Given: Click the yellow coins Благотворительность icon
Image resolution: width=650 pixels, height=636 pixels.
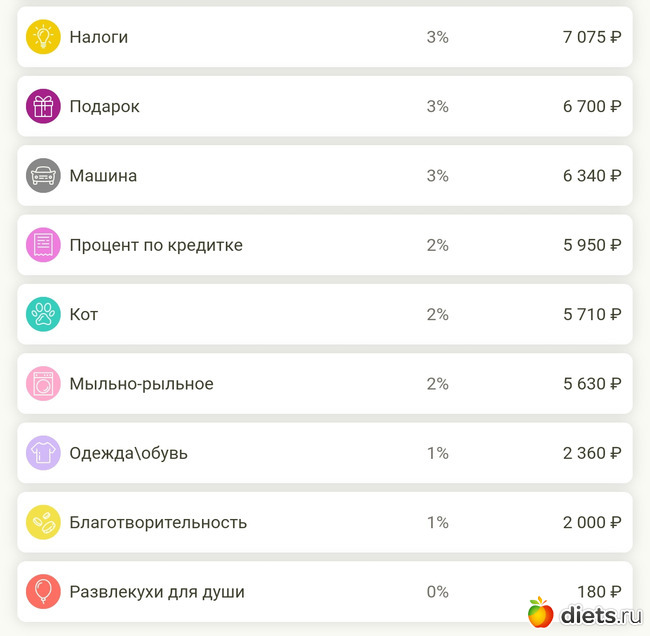Looking at the screenshot, I should point(43,522).
